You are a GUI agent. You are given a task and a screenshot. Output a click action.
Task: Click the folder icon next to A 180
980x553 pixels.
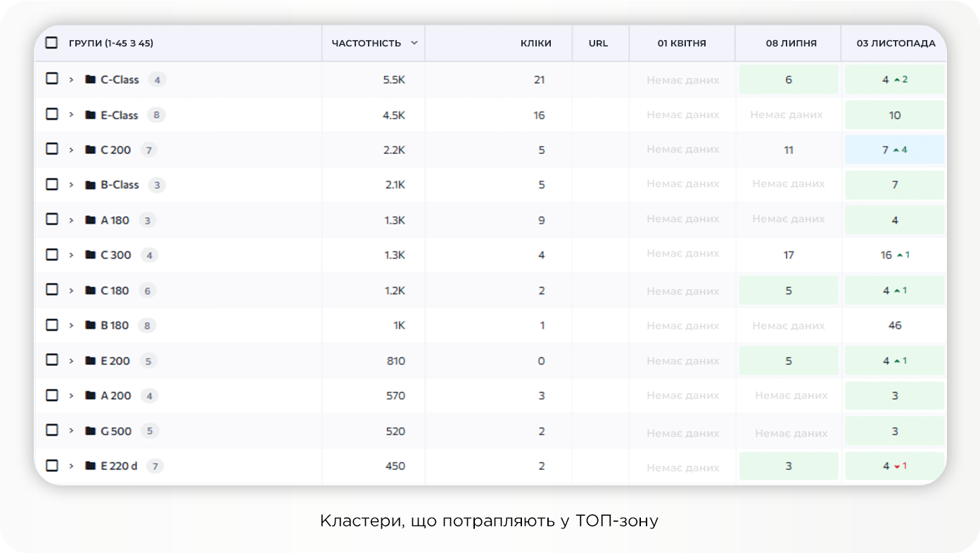tap(90, 220)
